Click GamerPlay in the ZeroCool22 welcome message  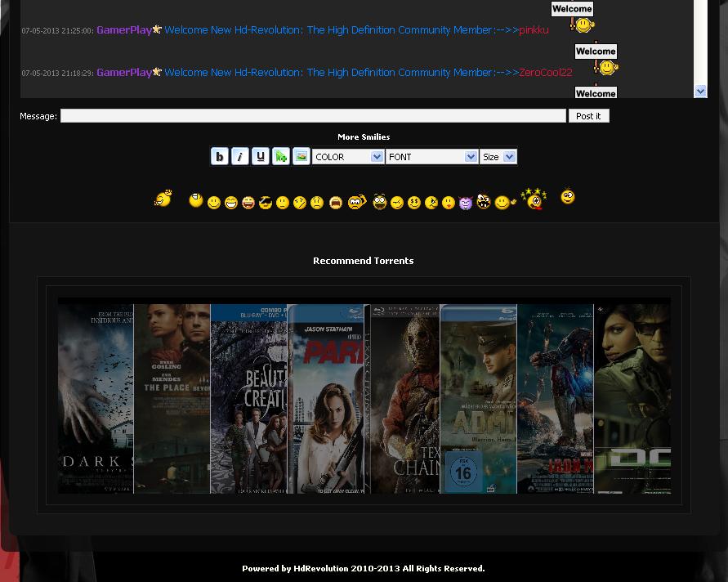[124, 73]
